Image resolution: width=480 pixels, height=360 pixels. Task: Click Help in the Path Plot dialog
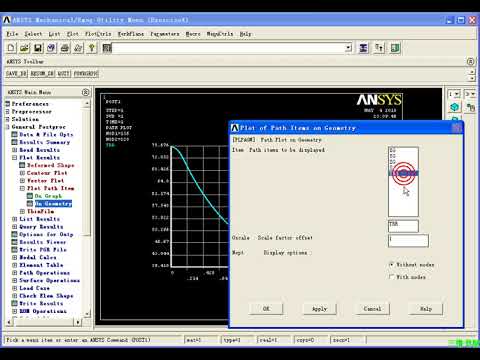coord(426,309)
